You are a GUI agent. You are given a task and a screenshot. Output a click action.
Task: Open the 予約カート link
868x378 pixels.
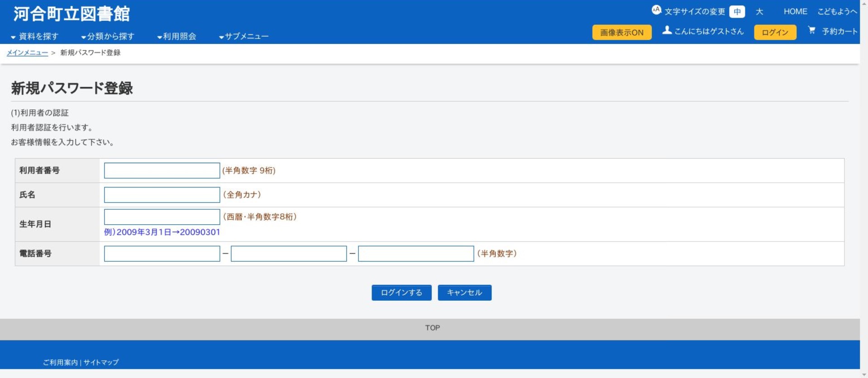[x=839, y=32]
